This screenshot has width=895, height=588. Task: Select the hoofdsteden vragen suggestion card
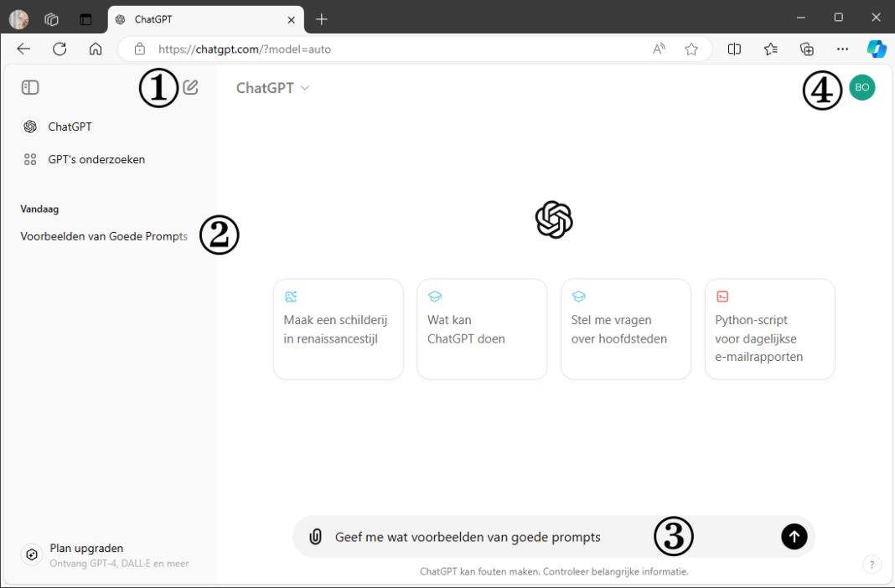click(x=625, y=329)
